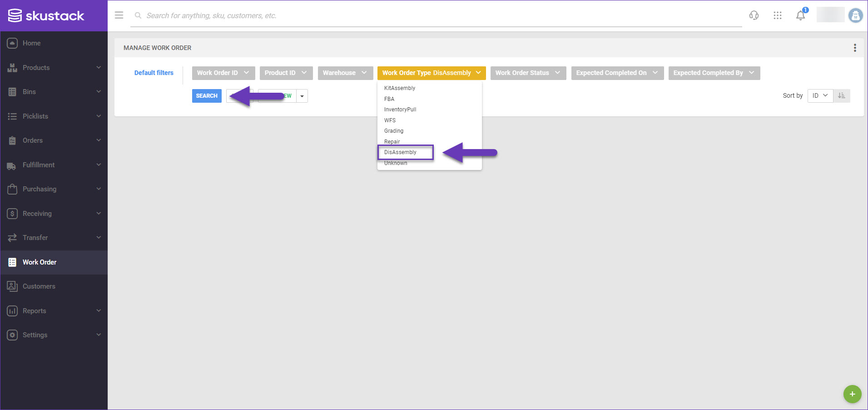Click the hamburger menu icon

pos(119,15)
